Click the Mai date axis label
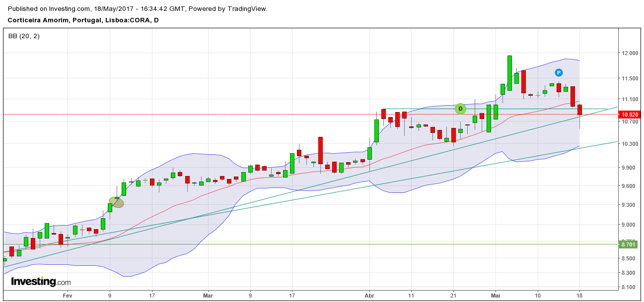The height and width of the screenshot is (302, 644). [496, 295]
